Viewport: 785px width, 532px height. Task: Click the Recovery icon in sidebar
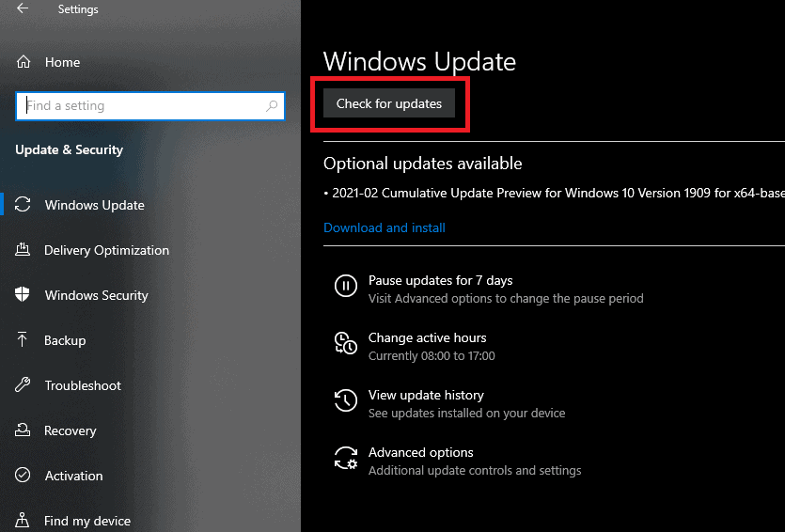tap(23, 430)
